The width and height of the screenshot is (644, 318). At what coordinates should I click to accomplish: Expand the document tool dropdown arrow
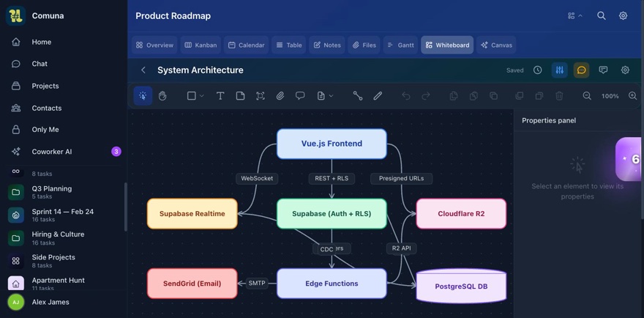click(331, 96)
